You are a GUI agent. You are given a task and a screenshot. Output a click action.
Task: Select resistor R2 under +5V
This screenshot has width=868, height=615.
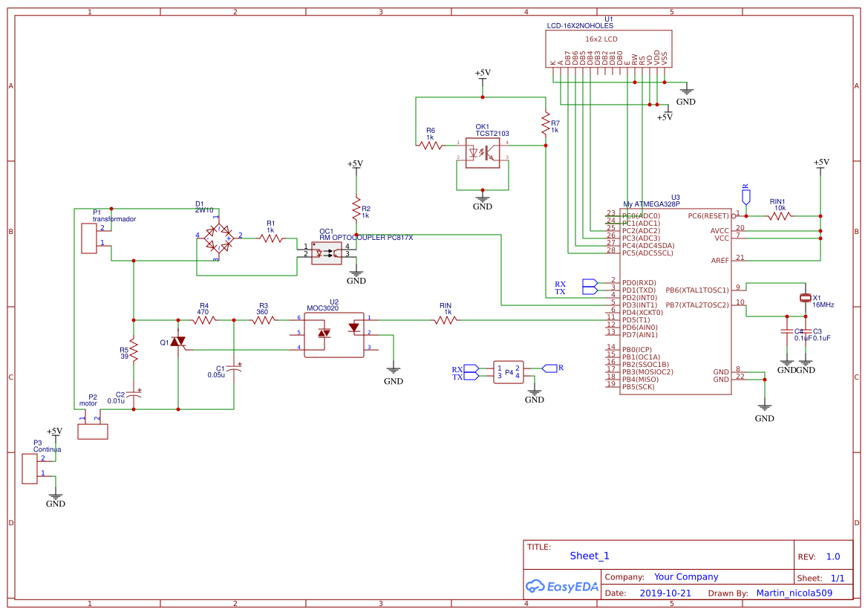356,209
